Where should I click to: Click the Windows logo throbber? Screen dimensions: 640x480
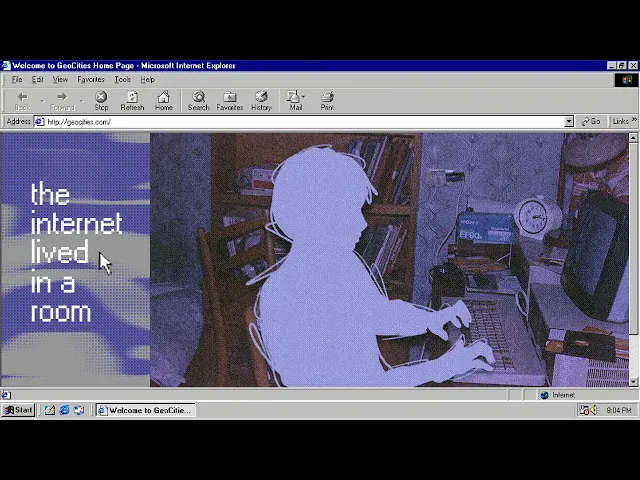(627, 80)
